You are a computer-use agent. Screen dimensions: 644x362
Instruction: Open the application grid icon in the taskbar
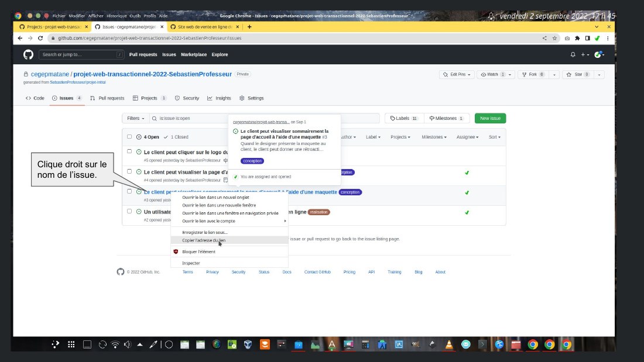(x=71, y=345)
